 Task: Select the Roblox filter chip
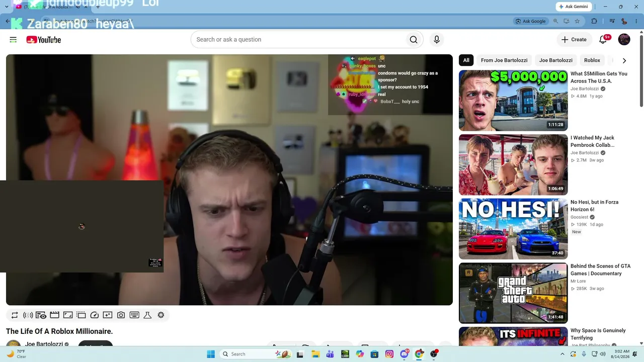point(592,60)
